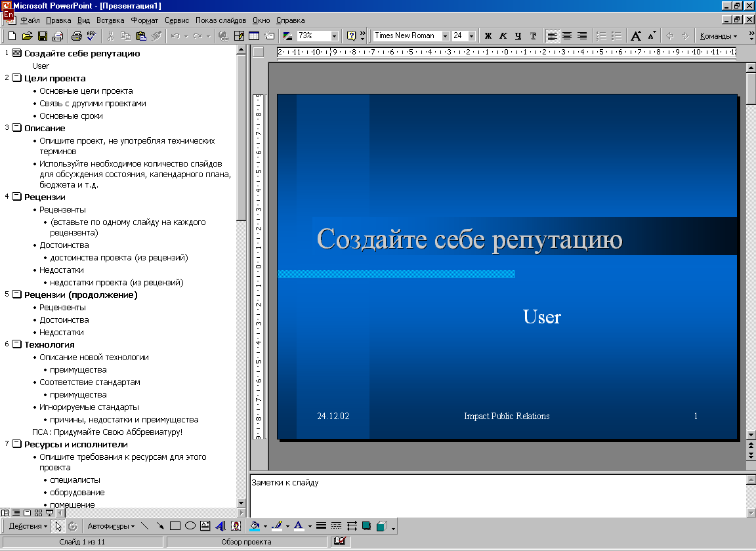Image resolution: width=756 pixels, height=551 pixels.
Task: Select the Arrow drawing tool
Action: 159,526
